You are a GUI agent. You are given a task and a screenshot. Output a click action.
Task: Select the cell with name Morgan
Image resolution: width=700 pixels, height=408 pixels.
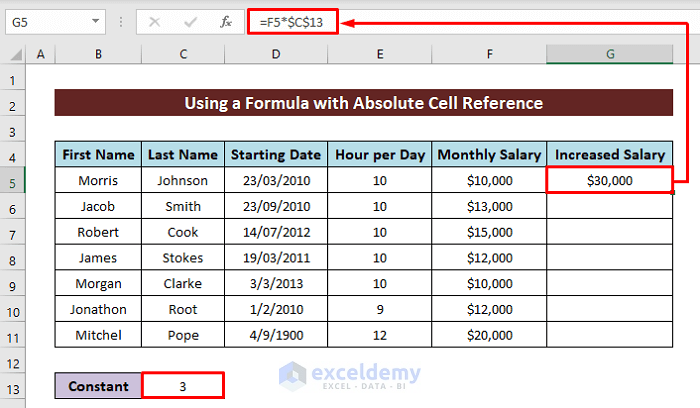(98, 283)
